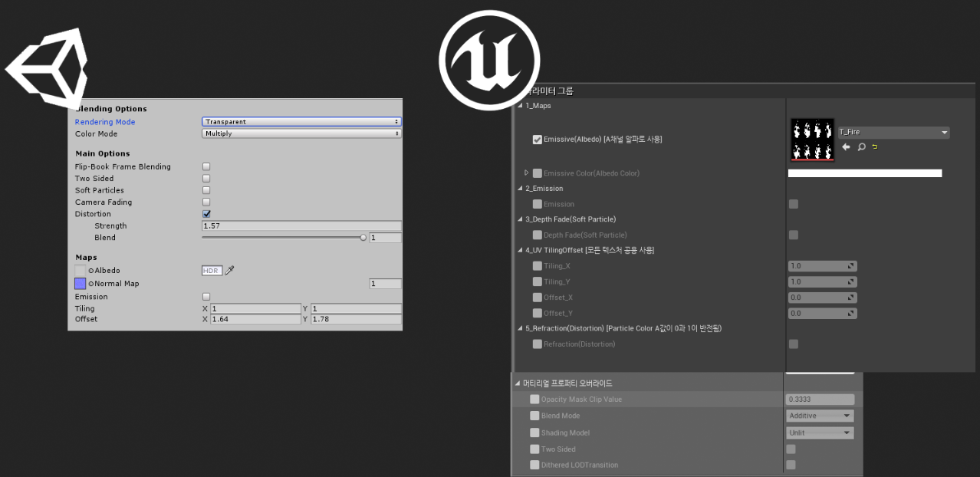Enable the Dithered LODTransition override checkbox

[x=534, y=465]
